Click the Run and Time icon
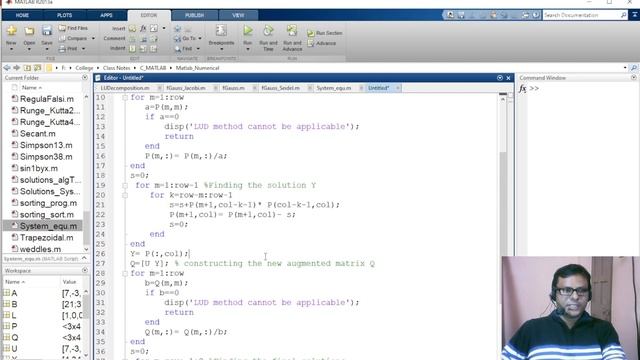This screenshot has width=640, height=360. pos(268,31)
